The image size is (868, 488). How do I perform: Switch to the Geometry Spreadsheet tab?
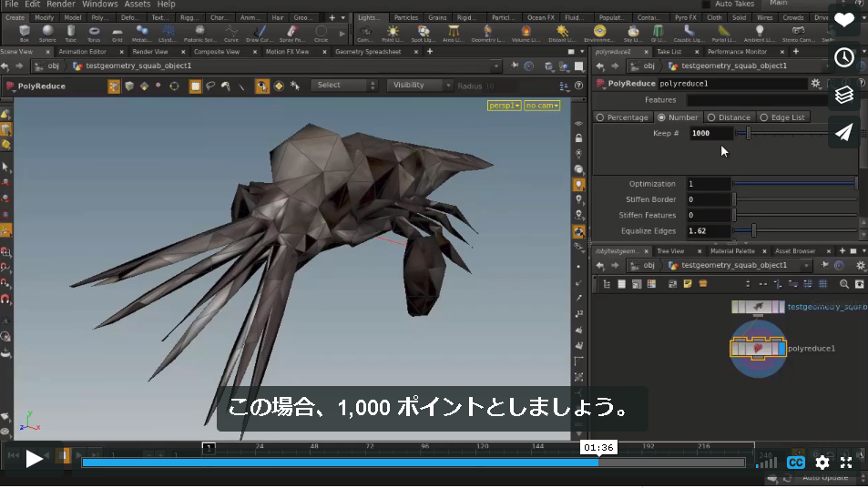368,52
